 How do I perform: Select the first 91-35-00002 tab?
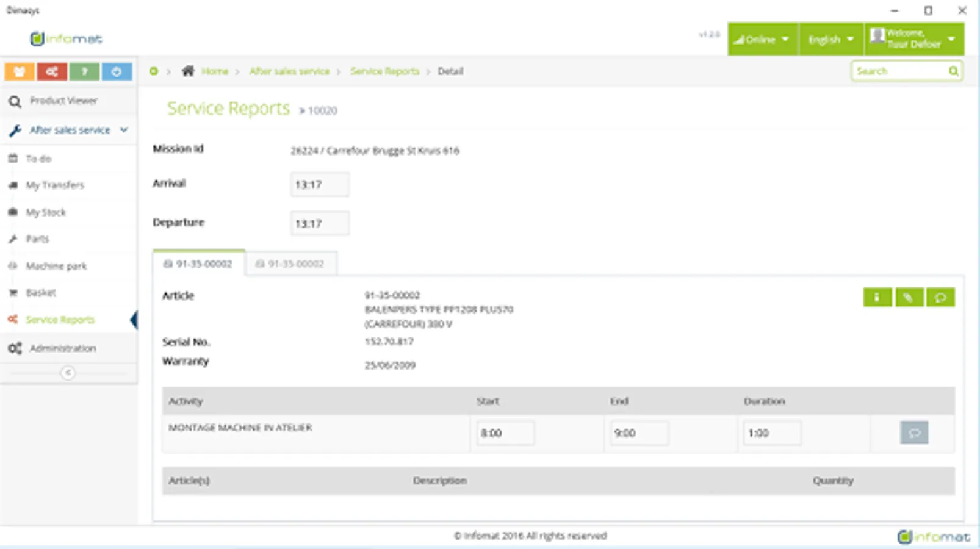[199, 264]
